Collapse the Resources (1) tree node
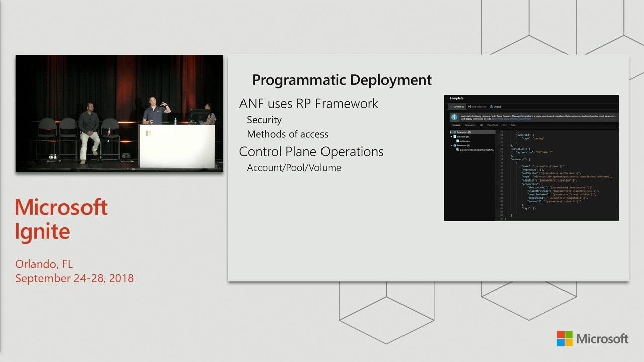Screen dimensions: 644x362 point(451,145)
